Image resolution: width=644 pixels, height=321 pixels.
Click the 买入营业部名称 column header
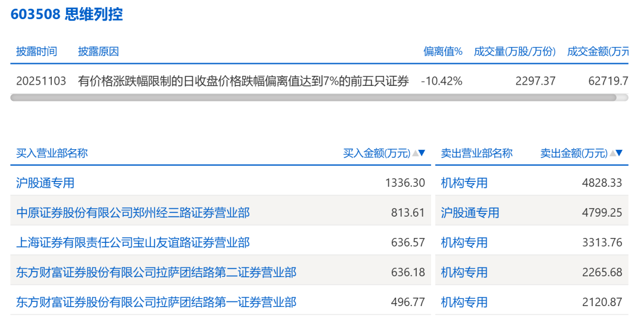click(52, 153)
